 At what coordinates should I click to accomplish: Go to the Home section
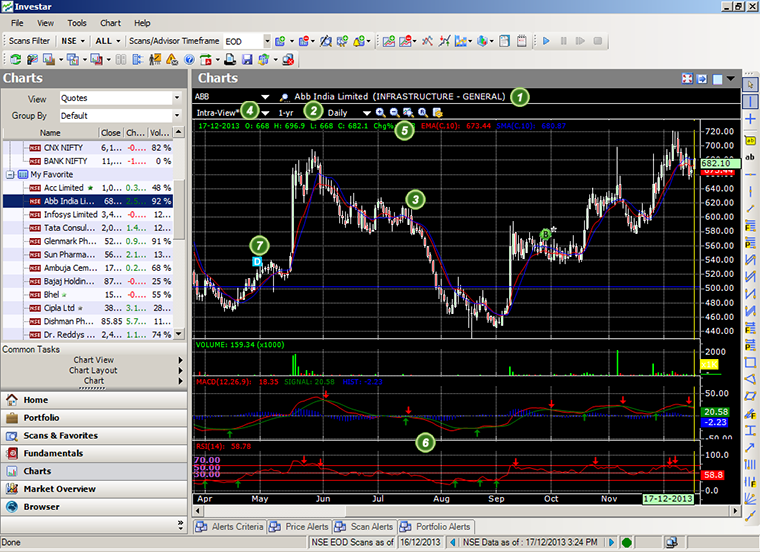(x=94, y=400)
